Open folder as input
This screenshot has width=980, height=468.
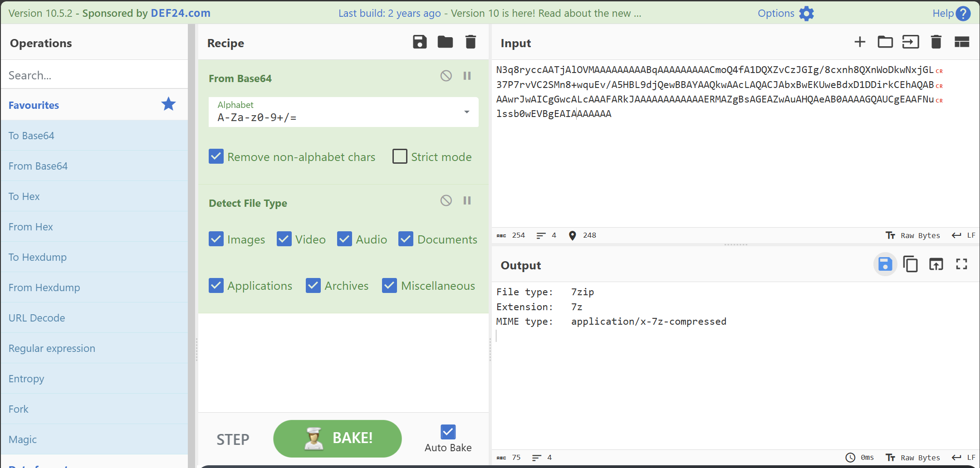pos(885,42)
